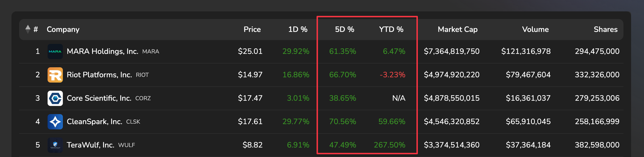
Task: Click the CleanSpark logo icon
Action: 55,122
